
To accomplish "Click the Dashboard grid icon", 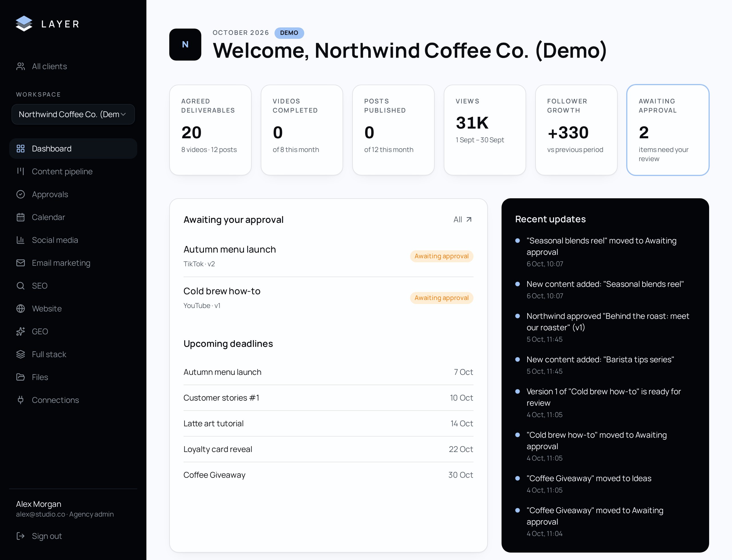I will tap(21, 149).
